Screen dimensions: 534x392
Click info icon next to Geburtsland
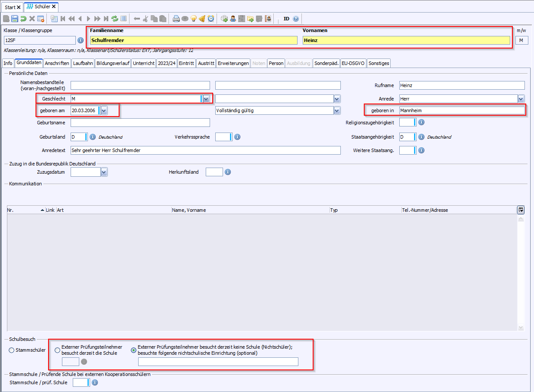click(x=92, y=137)
